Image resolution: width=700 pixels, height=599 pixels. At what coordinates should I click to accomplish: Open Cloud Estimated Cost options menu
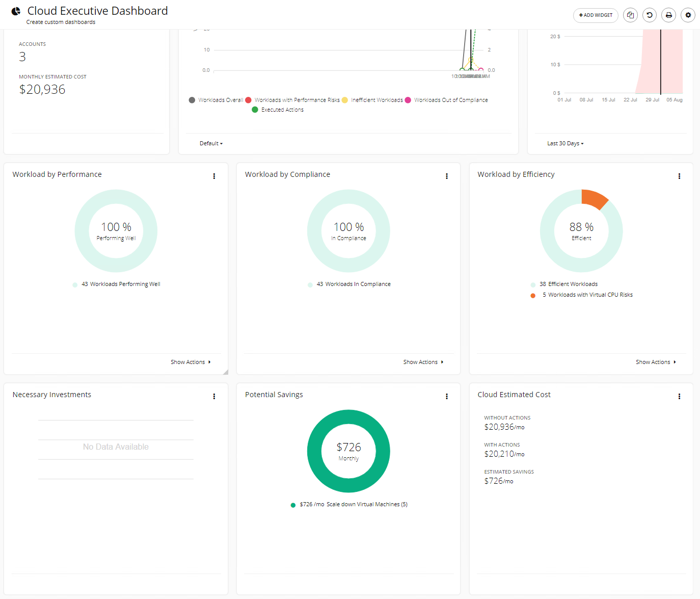pyautogui.click(x=679, y=396)
